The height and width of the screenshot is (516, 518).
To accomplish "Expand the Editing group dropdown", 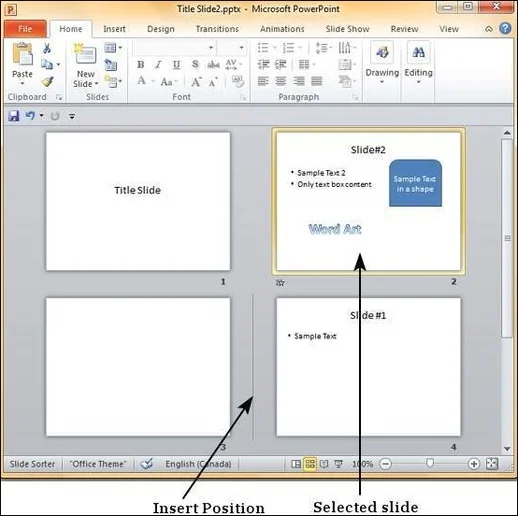I will coord(418,82).
